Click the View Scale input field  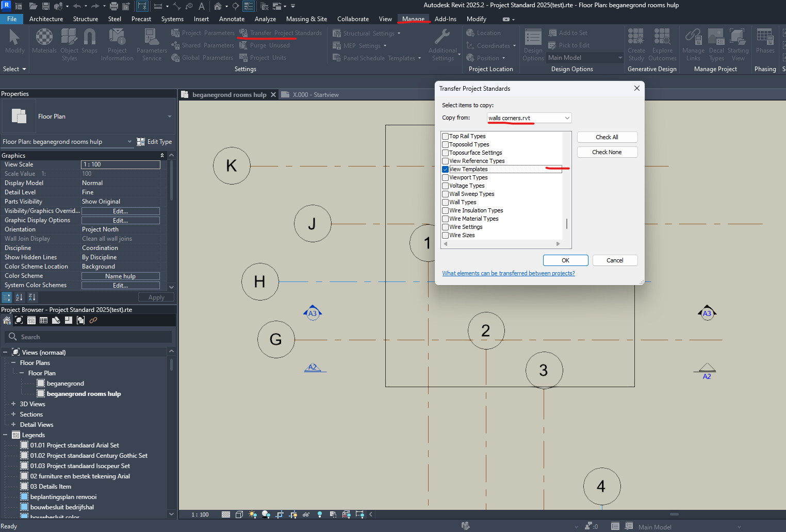[121, 164]
